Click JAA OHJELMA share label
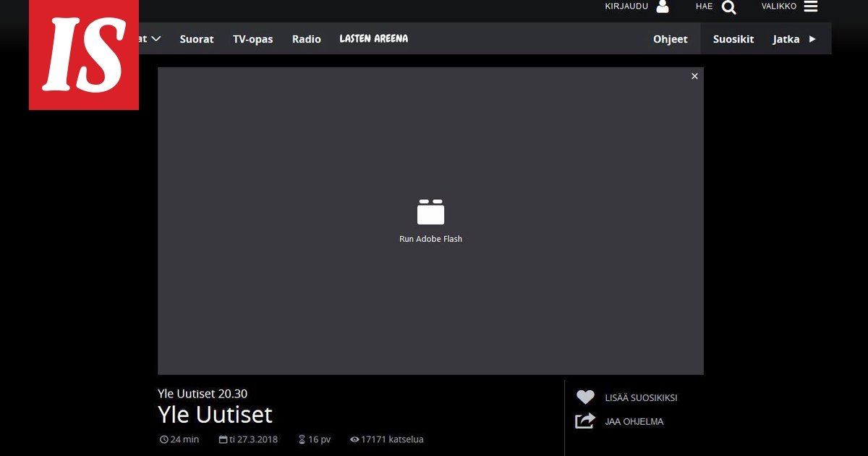Screen dimensions: 868x456 [634, 421]
